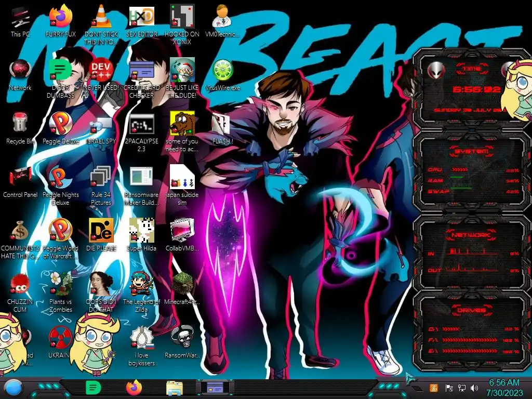Open the green chat app in taskbar
532x399 pixels.
(93, 388)
